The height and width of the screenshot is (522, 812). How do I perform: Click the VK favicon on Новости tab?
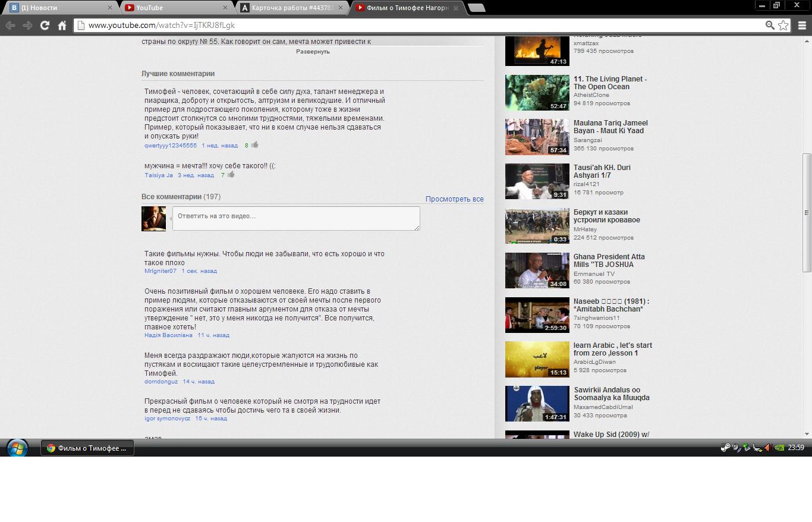point(14,8)
